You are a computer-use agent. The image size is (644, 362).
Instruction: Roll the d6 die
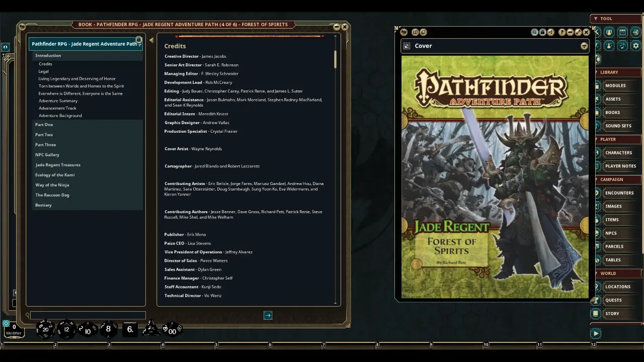tap(130, 329)
